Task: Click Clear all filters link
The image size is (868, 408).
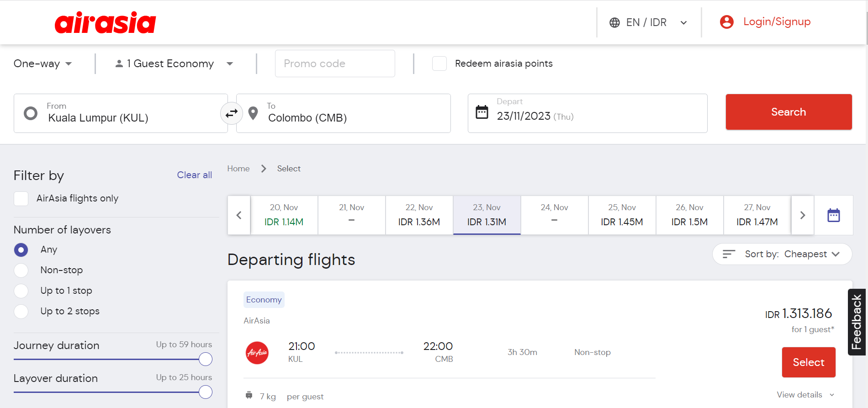Action: [x=194, y=175]
